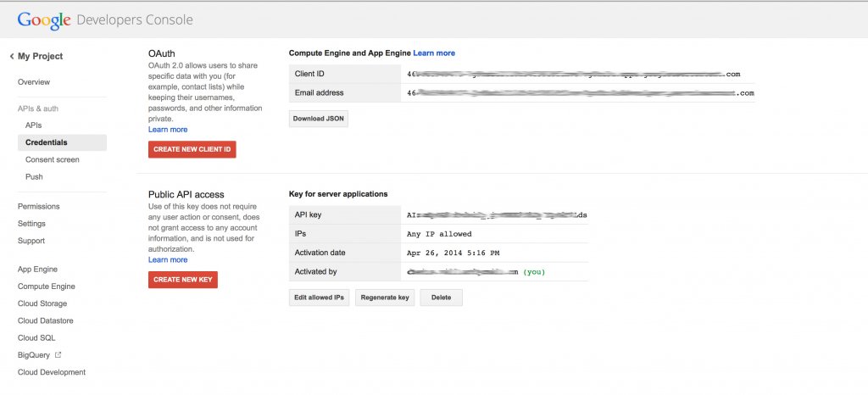Image resolution: width=868 pixels, height=395 pixels.
Task: Delete the server applications key
Action: (442, 298)
